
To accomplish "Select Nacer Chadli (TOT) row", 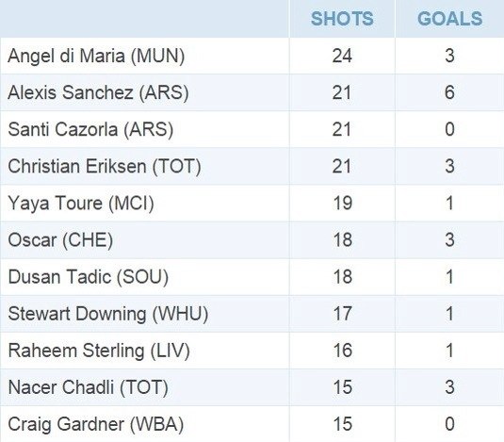I will pos(252,387).
